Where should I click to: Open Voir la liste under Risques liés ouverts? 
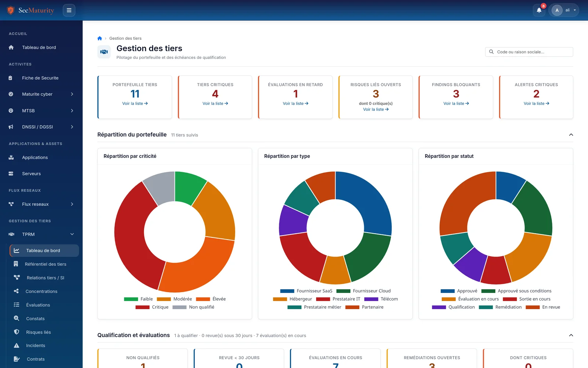376,109
